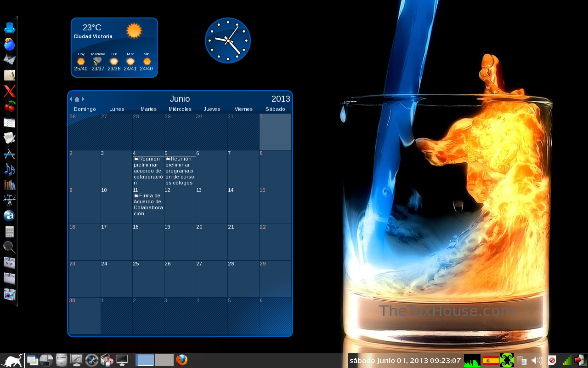Open the music notes application in dock
The image size is (588, 368).
click(10, 169)
